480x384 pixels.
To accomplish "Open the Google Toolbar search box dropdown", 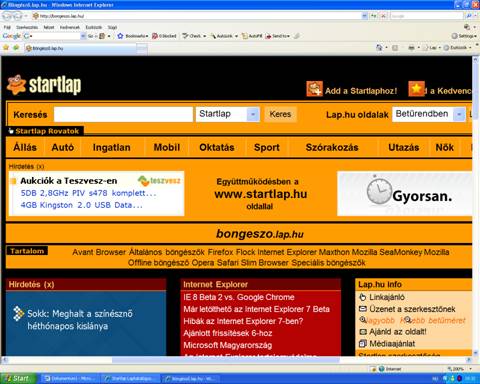I will tap(83, 36).
